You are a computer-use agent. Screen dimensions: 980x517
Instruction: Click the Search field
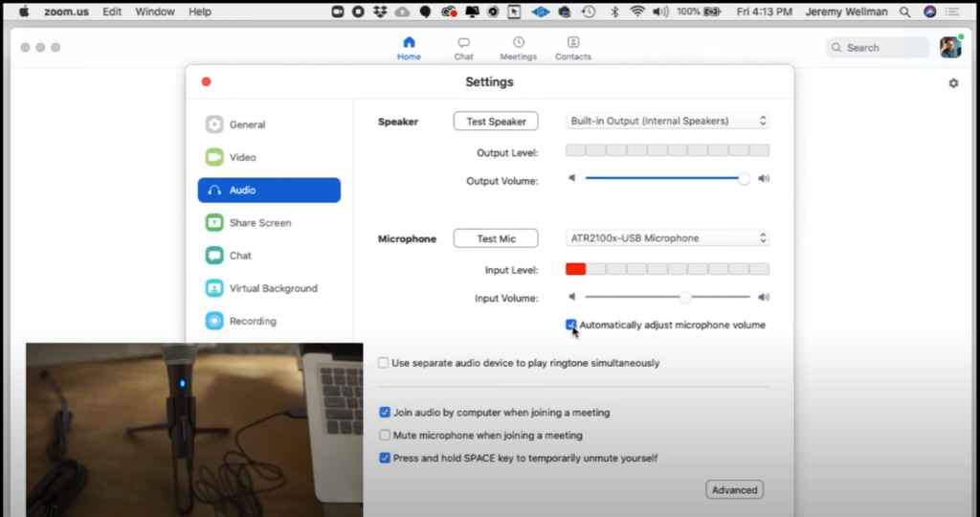878,48
